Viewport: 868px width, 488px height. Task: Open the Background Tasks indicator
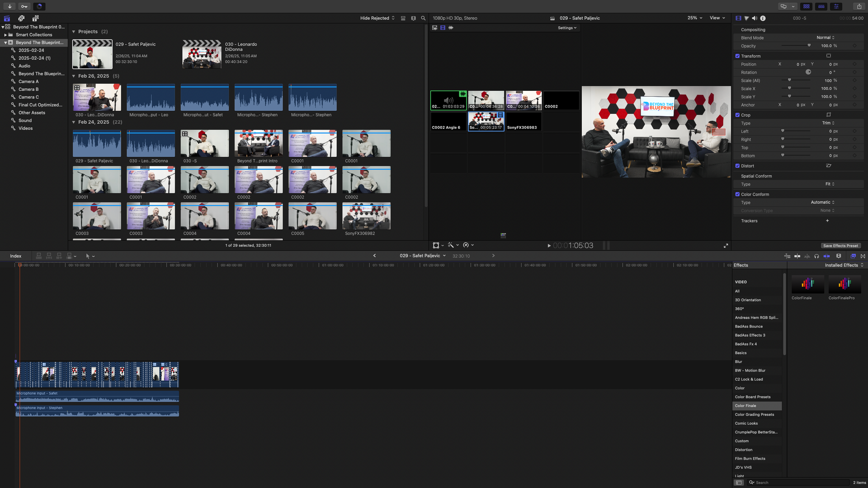click(39, 6)
